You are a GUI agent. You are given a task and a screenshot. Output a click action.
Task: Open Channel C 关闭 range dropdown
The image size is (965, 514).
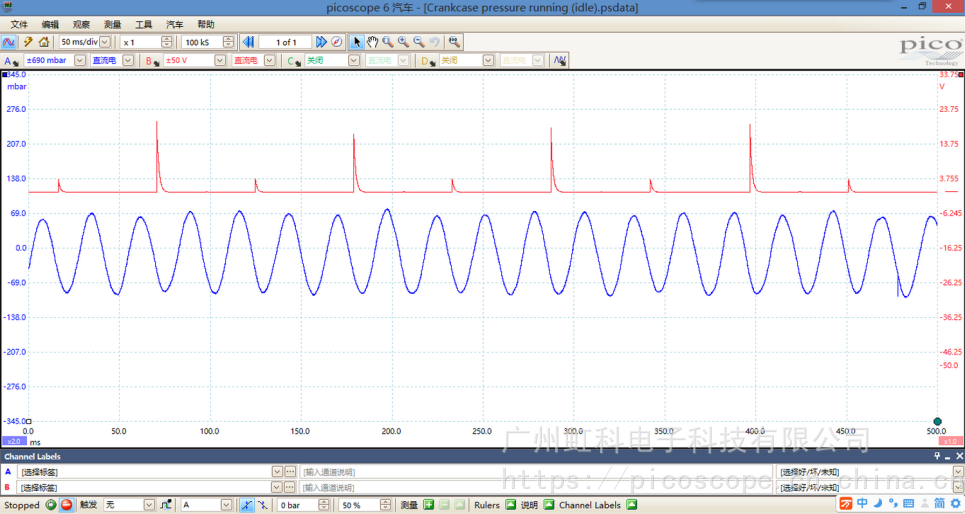coord(353,60)
